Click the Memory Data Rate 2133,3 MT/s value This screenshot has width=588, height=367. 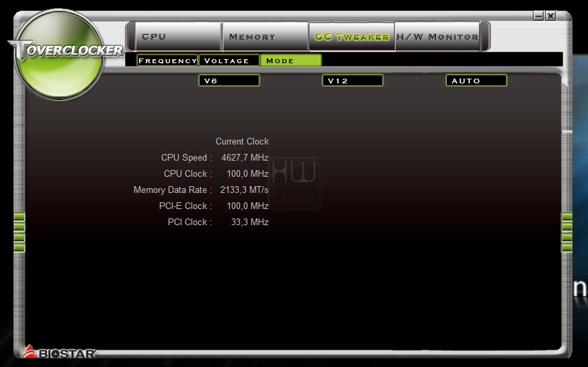pos(244,190)
